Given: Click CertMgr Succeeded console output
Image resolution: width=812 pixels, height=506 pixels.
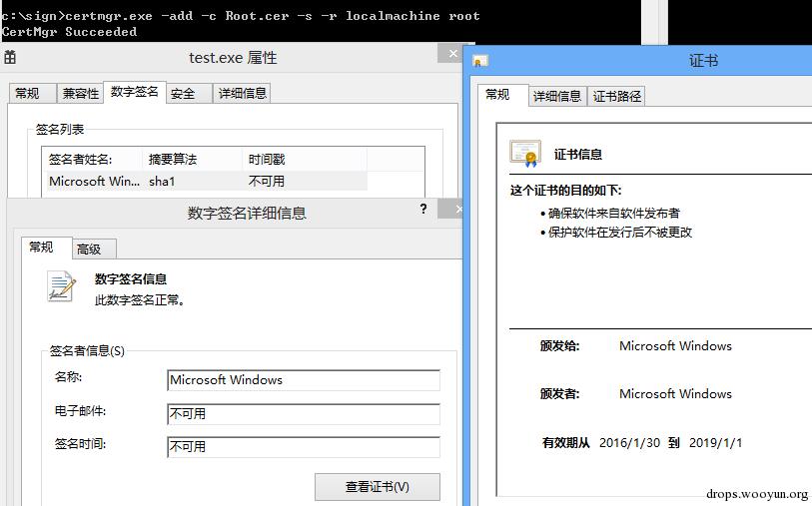Looking at the screenshot, I should click(69, 32).
